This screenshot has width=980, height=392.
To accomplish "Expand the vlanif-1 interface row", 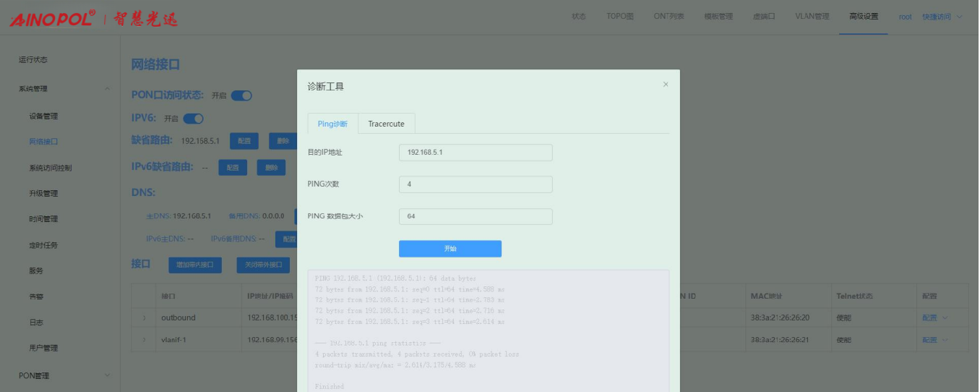I will (143, 340).
